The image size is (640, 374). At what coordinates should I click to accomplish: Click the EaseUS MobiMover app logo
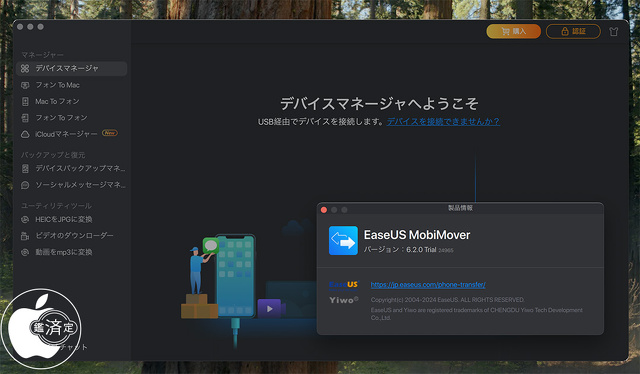[x=343, y=240]
